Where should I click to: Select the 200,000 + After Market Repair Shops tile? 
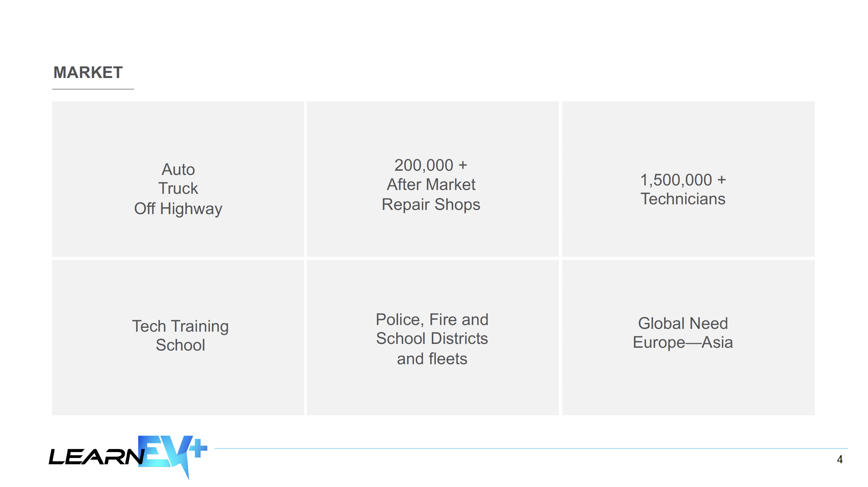click(433, 179)
